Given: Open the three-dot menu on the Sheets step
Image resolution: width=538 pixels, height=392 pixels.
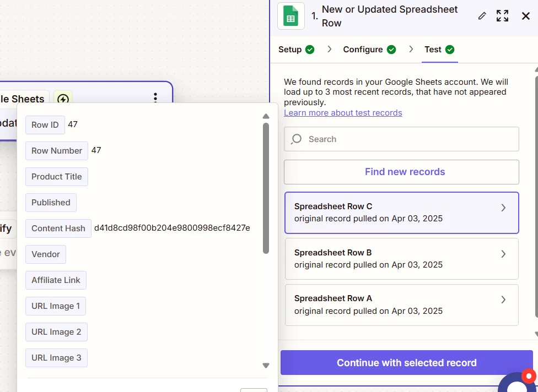Looking at the screenshot, I should [155, 97].
